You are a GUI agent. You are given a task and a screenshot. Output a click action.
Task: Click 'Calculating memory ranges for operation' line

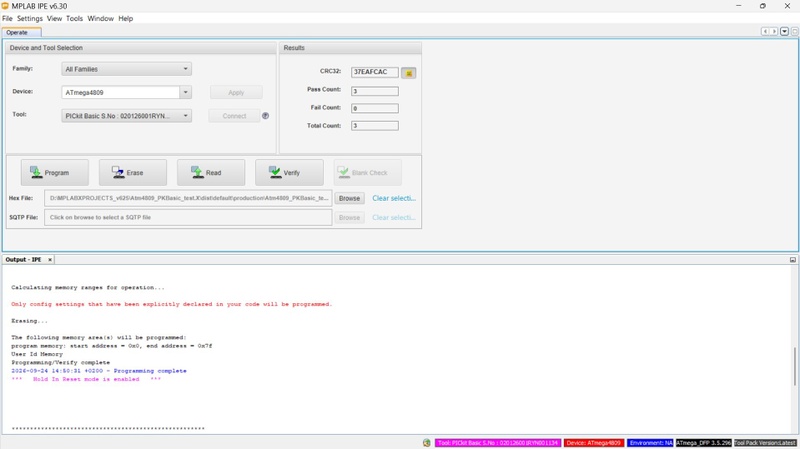(x=88, y=287)
